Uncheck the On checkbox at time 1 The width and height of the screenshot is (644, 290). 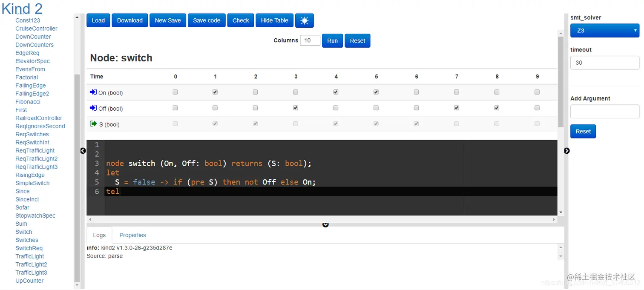tap(215, 92)
